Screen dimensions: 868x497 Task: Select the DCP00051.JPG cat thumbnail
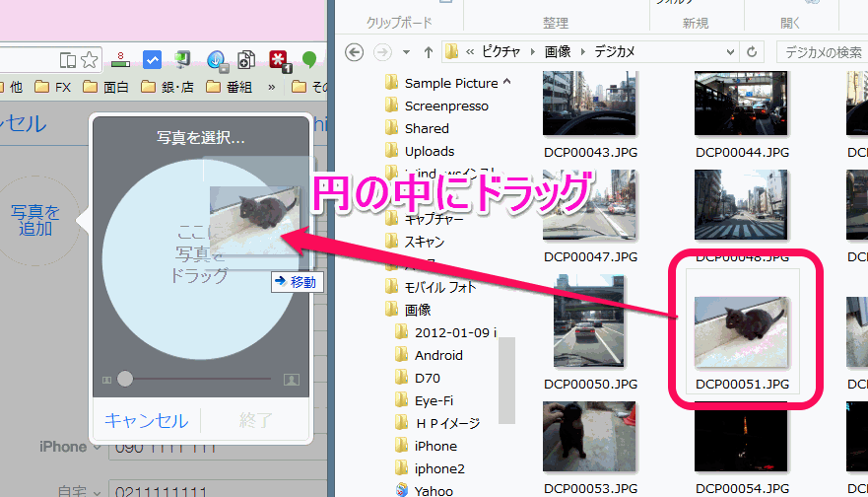click(742, 325)
